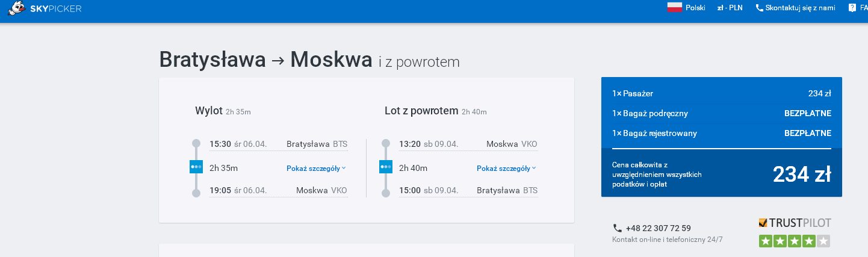
Task: Click the Bratysława BTS departure airport
Action: coord(317,144)
